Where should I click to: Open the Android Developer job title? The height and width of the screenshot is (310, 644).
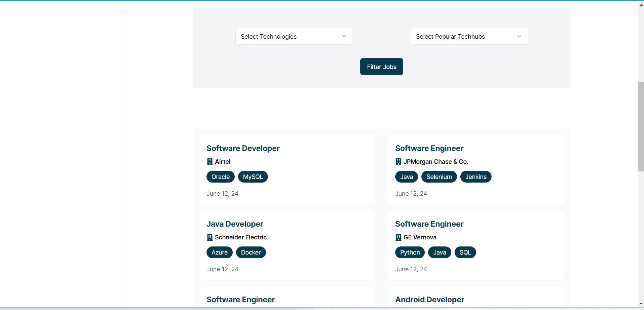[429, 300]
